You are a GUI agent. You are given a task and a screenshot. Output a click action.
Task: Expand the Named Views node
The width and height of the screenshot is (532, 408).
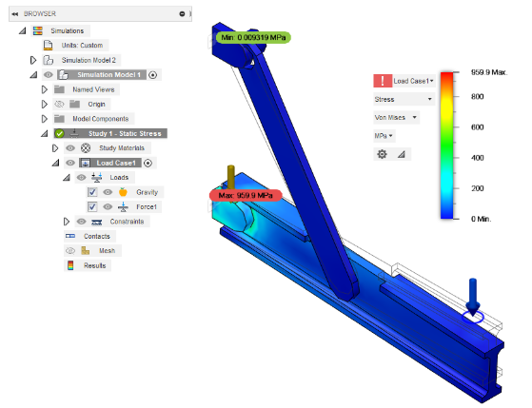(44, 89)
